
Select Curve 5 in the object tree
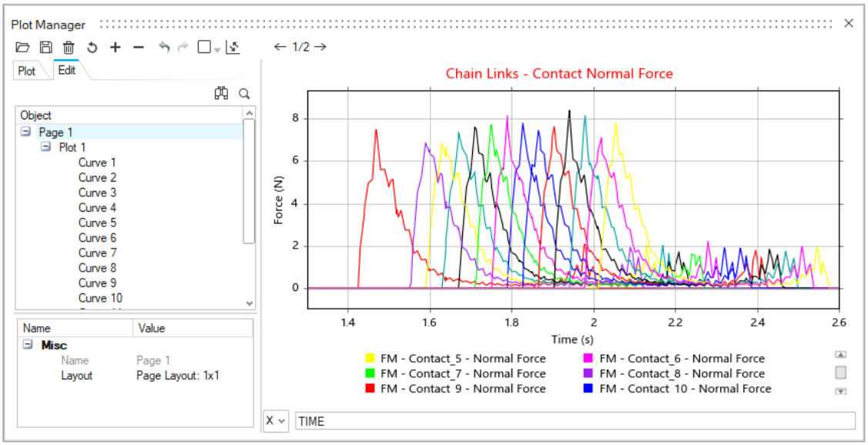(x=97, y=222)
